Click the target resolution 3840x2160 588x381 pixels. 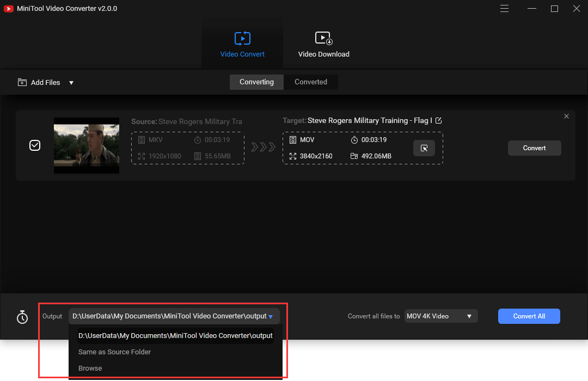click(x=316, y=156)
